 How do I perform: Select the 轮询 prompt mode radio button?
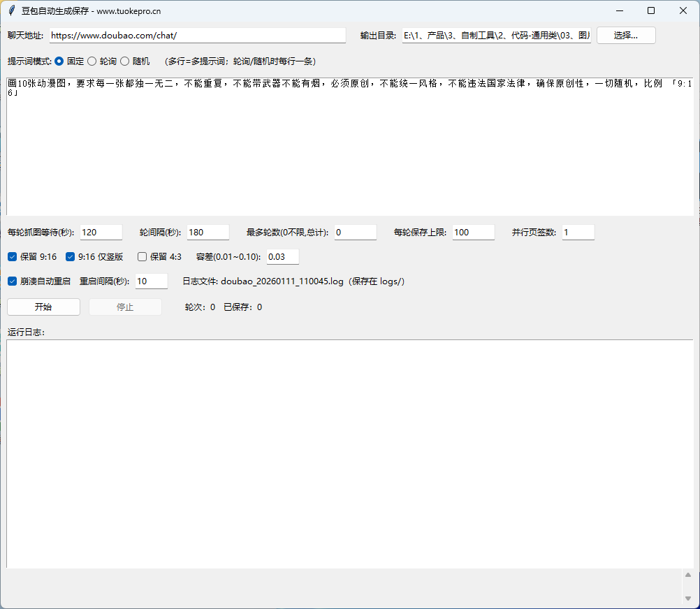[x=92, y=61]
